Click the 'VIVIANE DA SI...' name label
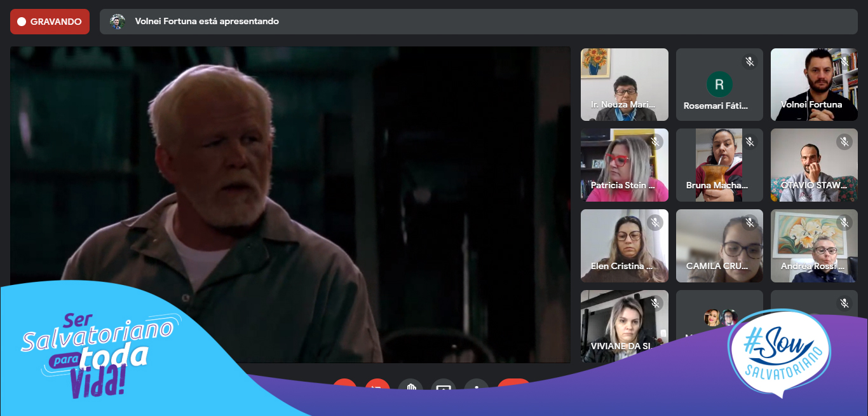Screen dimensions: 868x416 click(x=620, y=347)
